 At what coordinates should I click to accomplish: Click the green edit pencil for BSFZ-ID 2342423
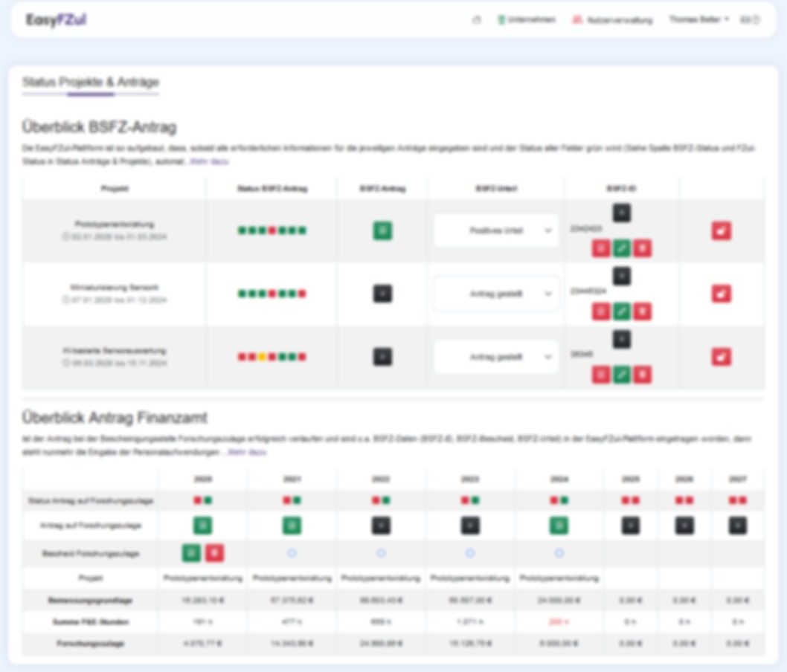pos(622,248)
